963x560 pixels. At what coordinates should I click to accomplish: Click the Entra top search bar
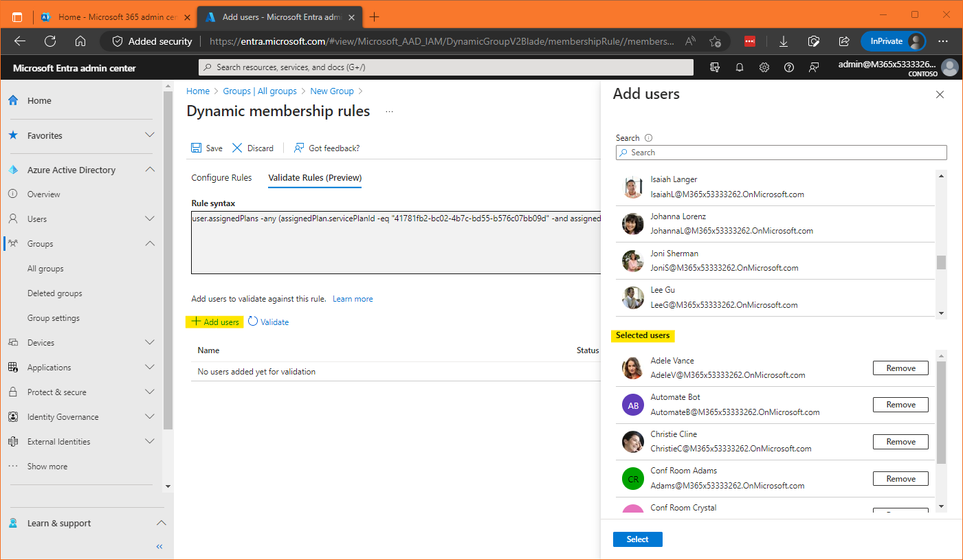[x=446, y=67]
